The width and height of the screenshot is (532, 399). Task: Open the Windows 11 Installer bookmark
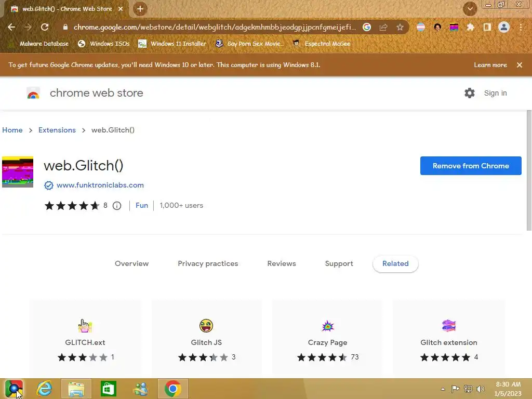[x=172, y=44]
